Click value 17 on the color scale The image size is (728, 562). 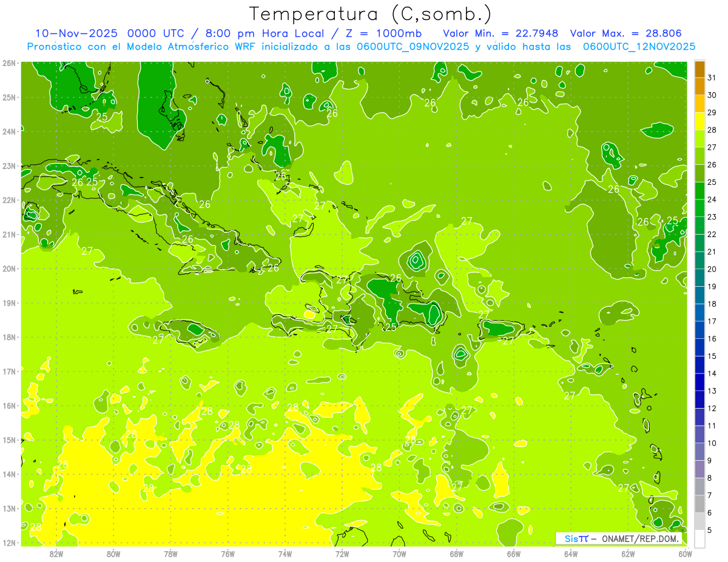coord(712,321)
